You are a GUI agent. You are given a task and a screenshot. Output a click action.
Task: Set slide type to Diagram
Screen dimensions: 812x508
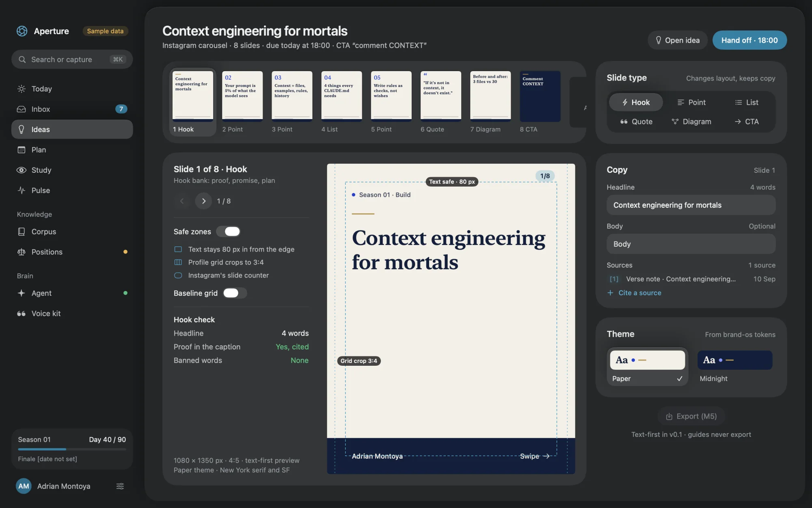(691, 122)
